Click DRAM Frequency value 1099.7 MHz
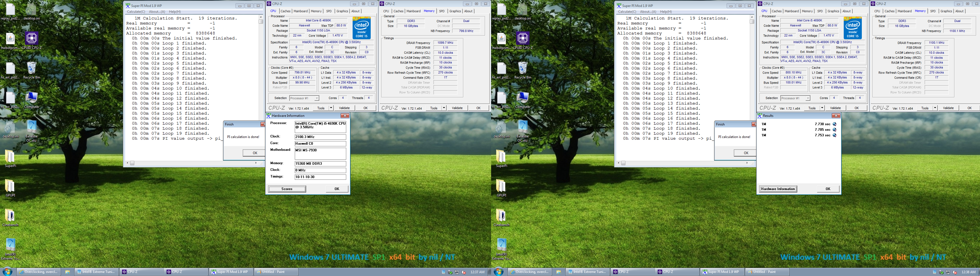Viewport: 980px width, 276px height. pyautogui.click(x=445, y=43)
